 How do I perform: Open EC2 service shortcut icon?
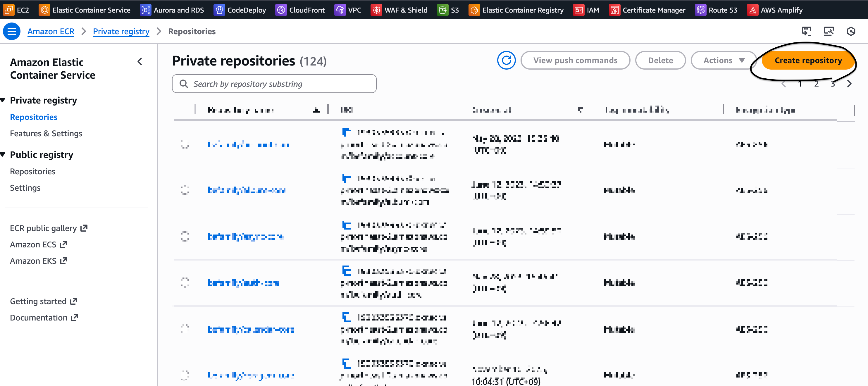[x=9, y=10]
